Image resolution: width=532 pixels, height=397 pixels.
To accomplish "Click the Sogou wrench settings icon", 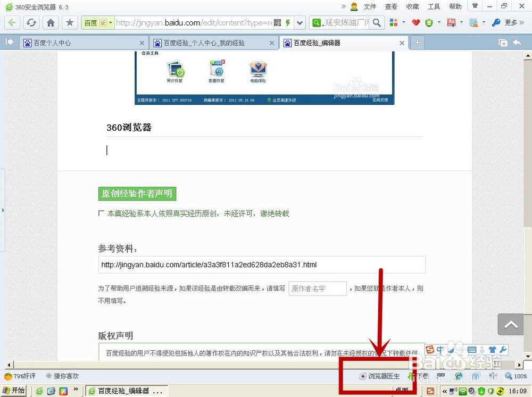I will point(503,350).
